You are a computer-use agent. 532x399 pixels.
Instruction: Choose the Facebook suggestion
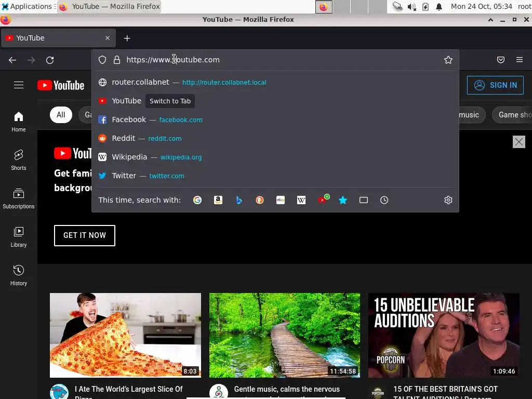[275, 120]
